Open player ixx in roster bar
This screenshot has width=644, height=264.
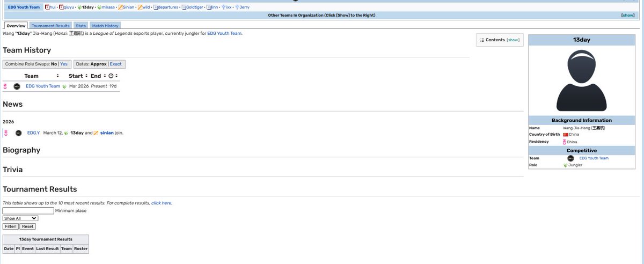pyautogui.click(x=229, y=7)
